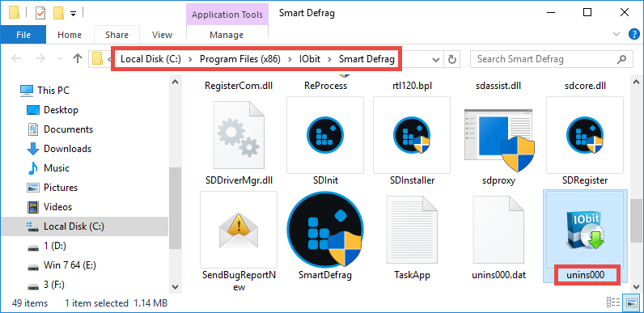Viewport: 644px width, 313px height.
Task: Click the Forward navigation arrow
Action: click(40, 59)
